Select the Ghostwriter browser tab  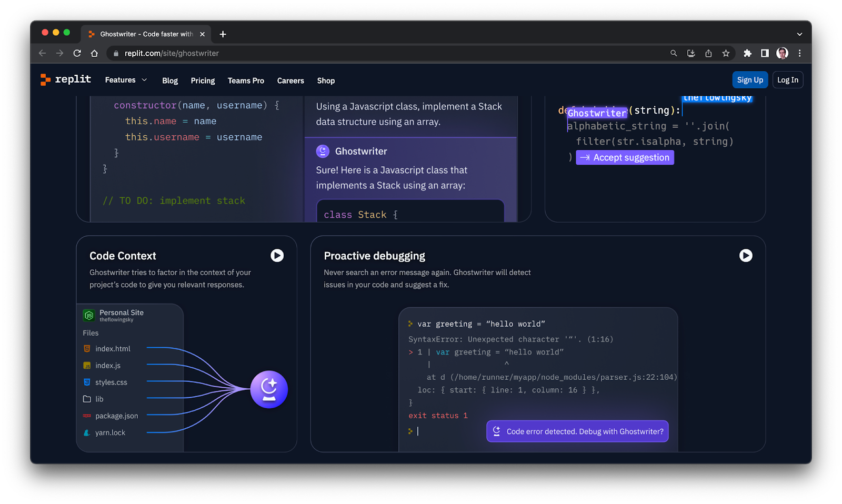pos(146,34)
